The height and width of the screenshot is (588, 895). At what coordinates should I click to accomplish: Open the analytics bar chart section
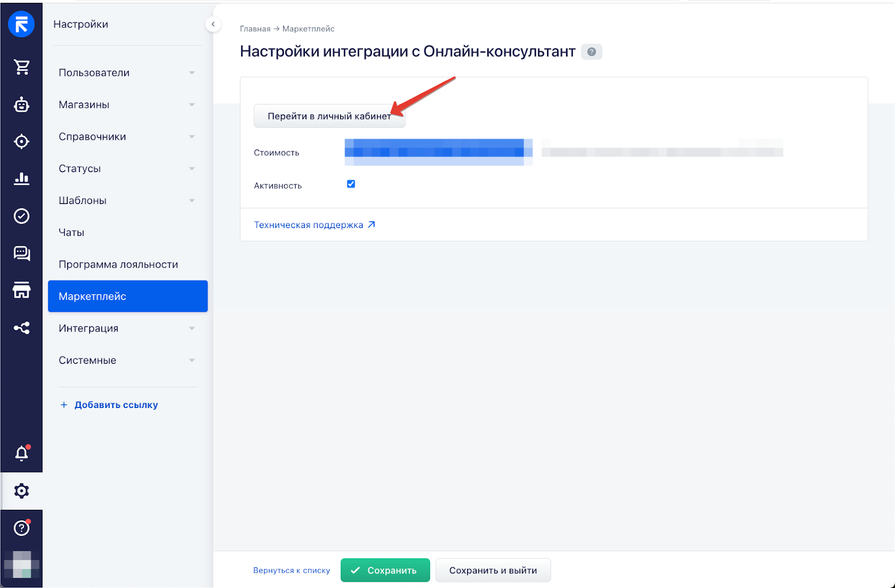click(x=22, y=179)
